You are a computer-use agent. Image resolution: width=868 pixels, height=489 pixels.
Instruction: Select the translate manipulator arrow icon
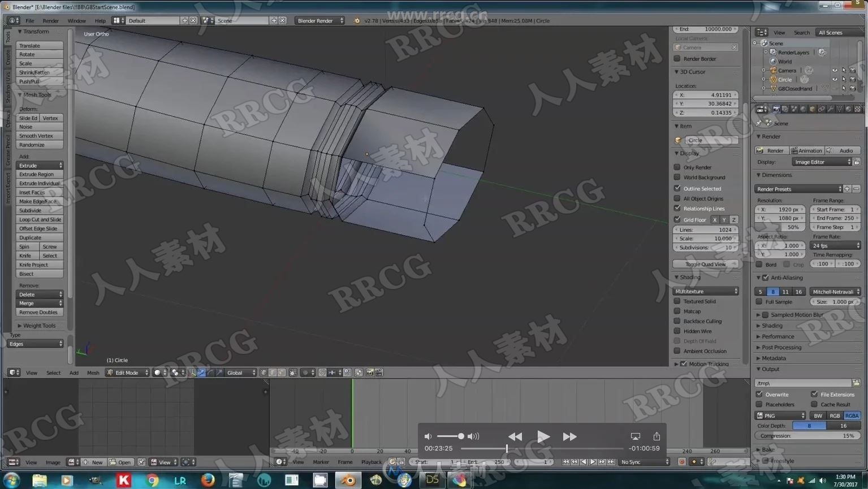pos(201,373)
